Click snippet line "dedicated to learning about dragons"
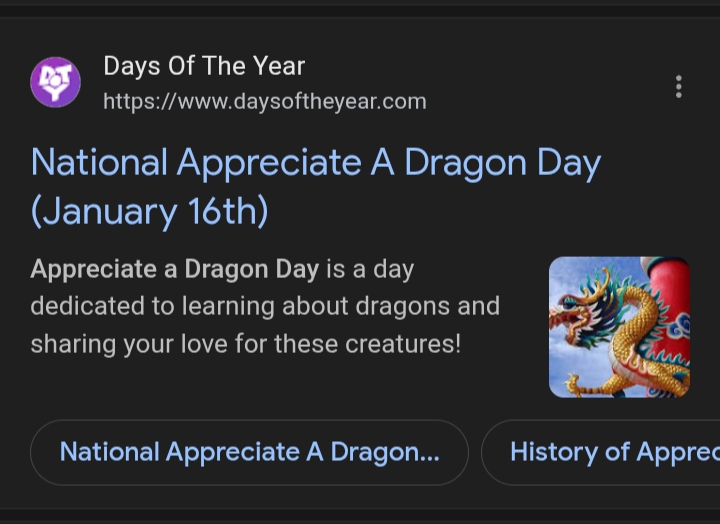This screenshot has width=720, height=524. click(x=264, y=306)
